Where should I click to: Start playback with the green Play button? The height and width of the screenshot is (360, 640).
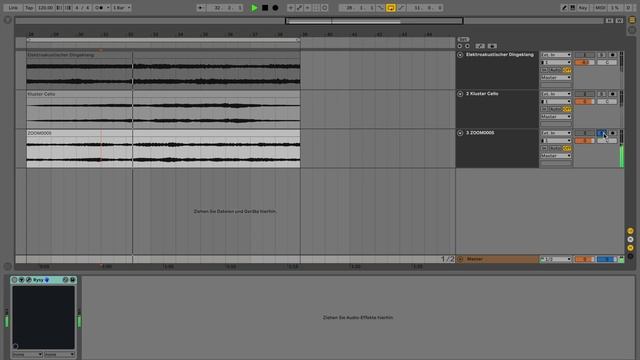[x=254, y=8]
